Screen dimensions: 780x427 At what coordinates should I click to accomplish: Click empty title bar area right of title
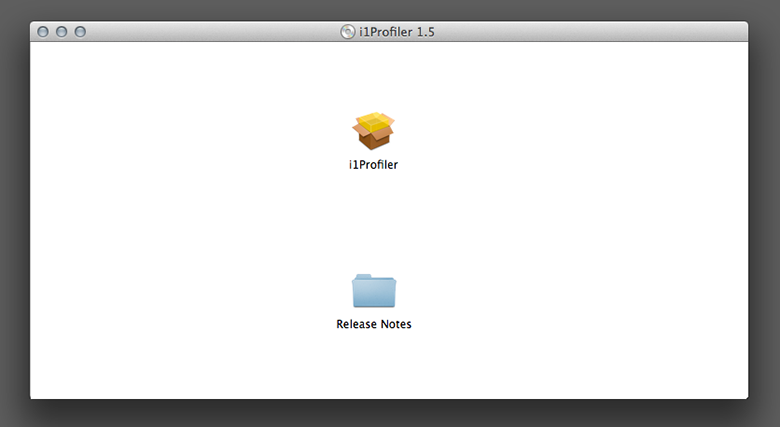click(x=600, y=32)
